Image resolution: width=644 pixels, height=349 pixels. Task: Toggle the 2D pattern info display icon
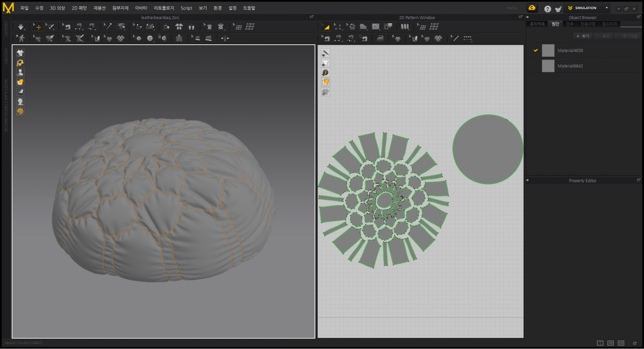click(x=326, y=73)
